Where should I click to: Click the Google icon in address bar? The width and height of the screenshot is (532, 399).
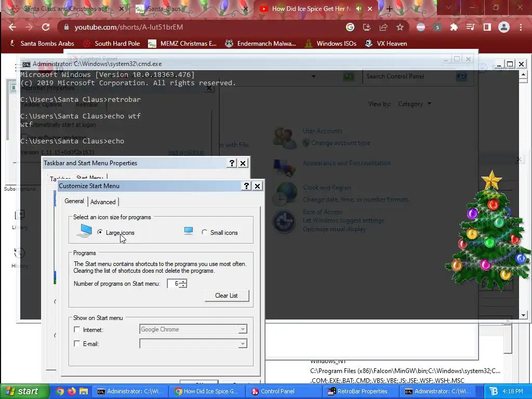(x=350, y=27)
